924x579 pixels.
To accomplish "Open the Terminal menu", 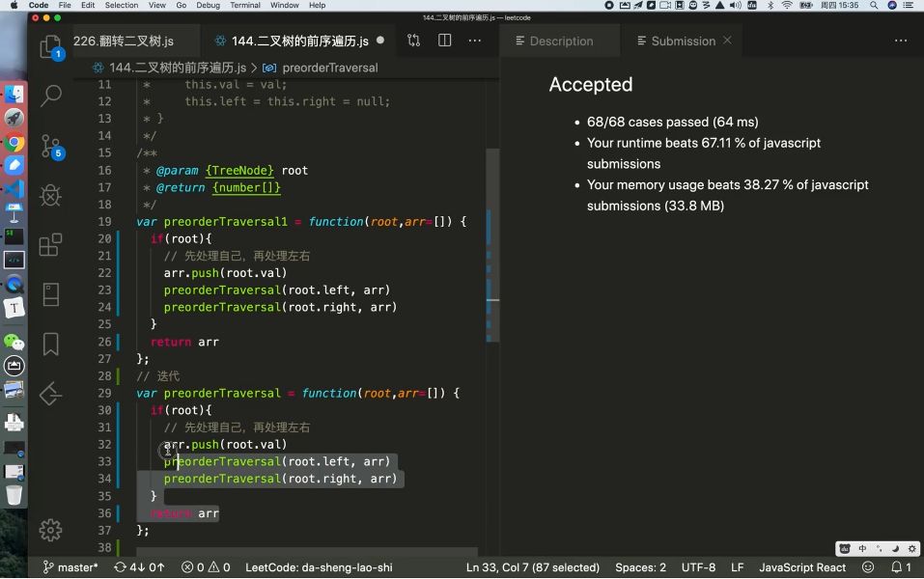I will (245, 5).
